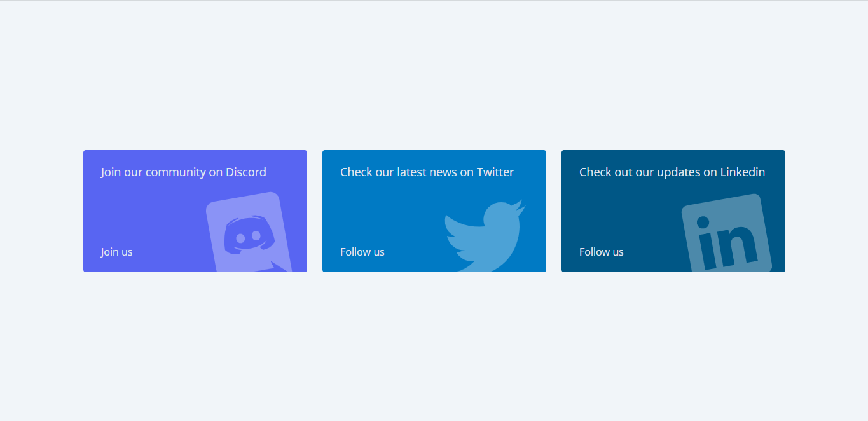
Task: Select 'Join our community on Discord' heading
Action: click(x=183, y=172)
